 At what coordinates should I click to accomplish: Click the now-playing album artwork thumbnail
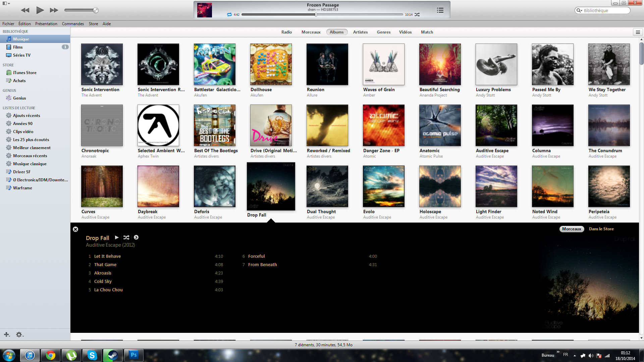click(x=204, y=10)
